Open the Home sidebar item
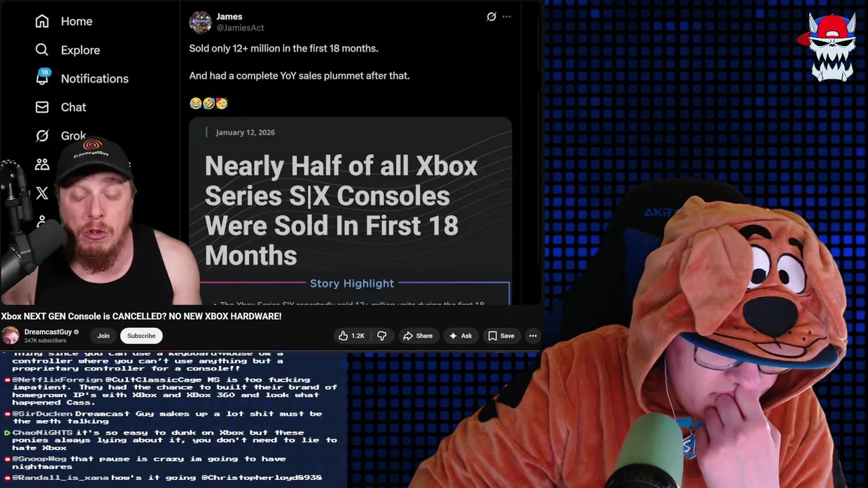The image size is (868, 488). 64,21
